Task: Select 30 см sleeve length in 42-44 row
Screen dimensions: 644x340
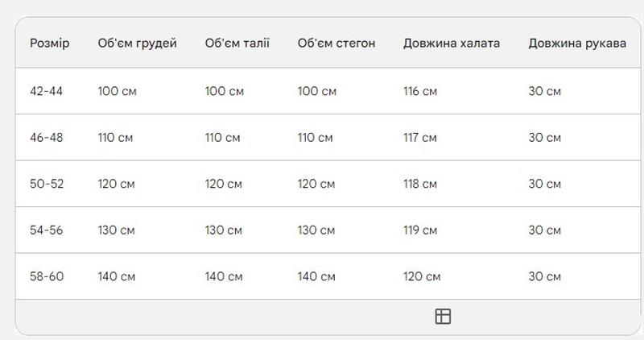Action: [x=545, y=91]
